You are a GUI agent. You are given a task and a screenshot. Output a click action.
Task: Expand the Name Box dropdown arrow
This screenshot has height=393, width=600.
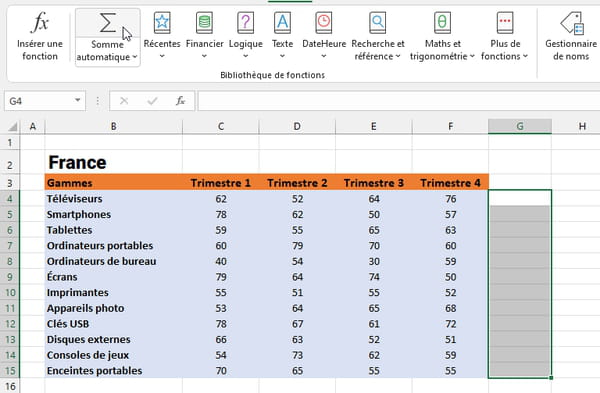click(x=78, y=100)
